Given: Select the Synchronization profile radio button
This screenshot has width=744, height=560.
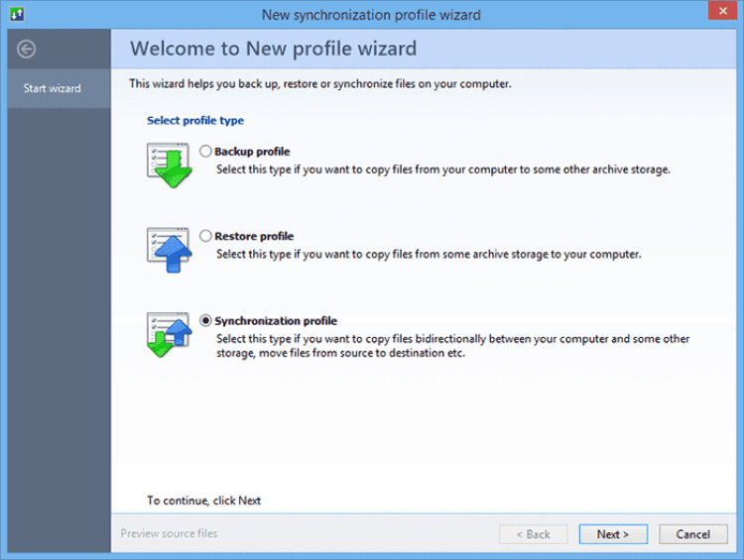Looking at the screenshot, I should click(x=205, y=321).
